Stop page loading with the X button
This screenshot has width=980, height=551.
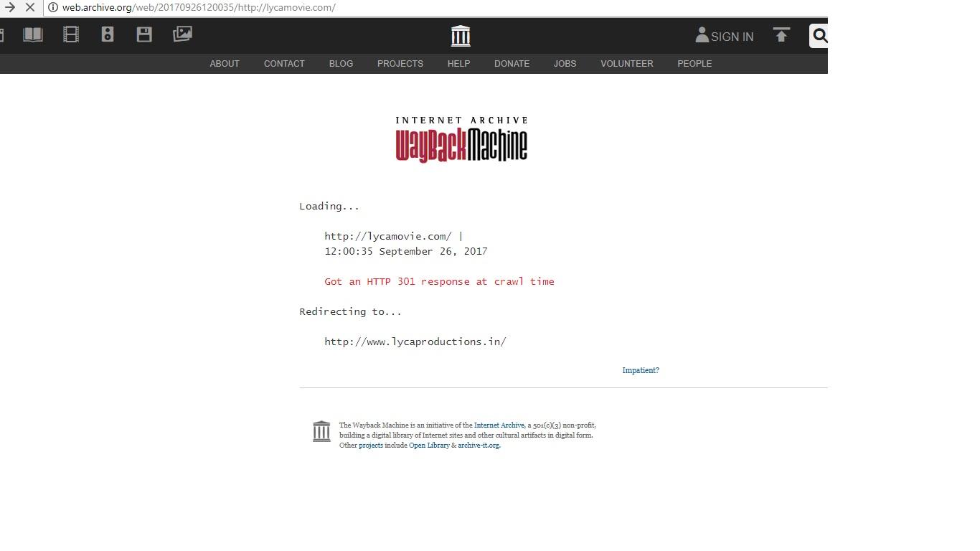pyautogui.click(x=30, y=7)
